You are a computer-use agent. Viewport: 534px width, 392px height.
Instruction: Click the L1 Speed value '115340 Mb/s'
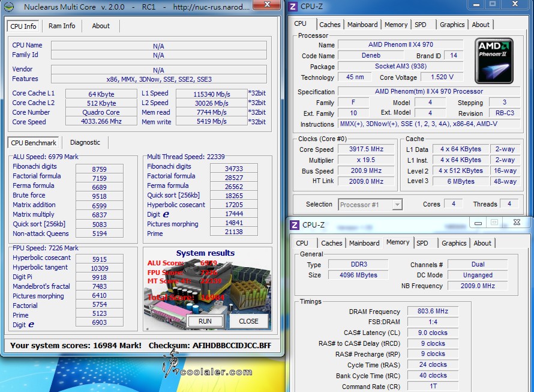point(211,94)
